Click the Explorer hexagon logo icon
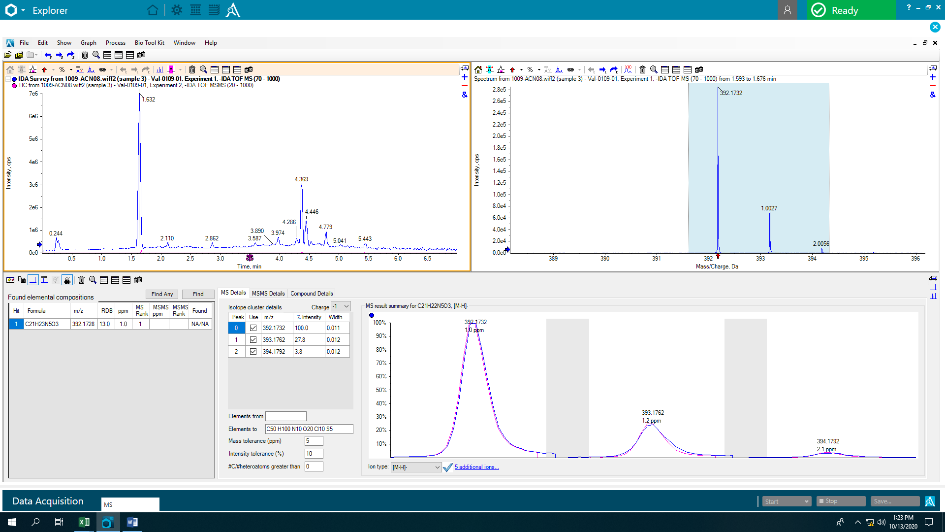Viewport: 945px width, 532px height. (11, 10)
